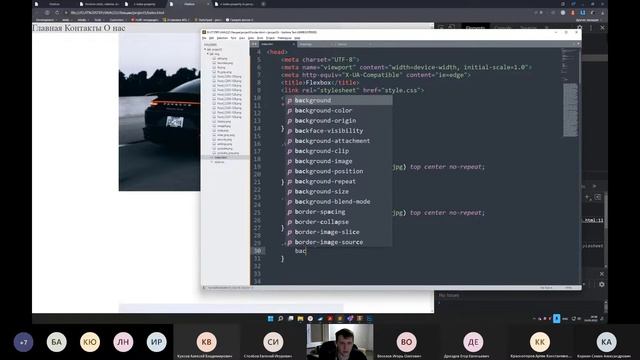Collapse the img folder in Sublime sidebar

coord(208,54)
